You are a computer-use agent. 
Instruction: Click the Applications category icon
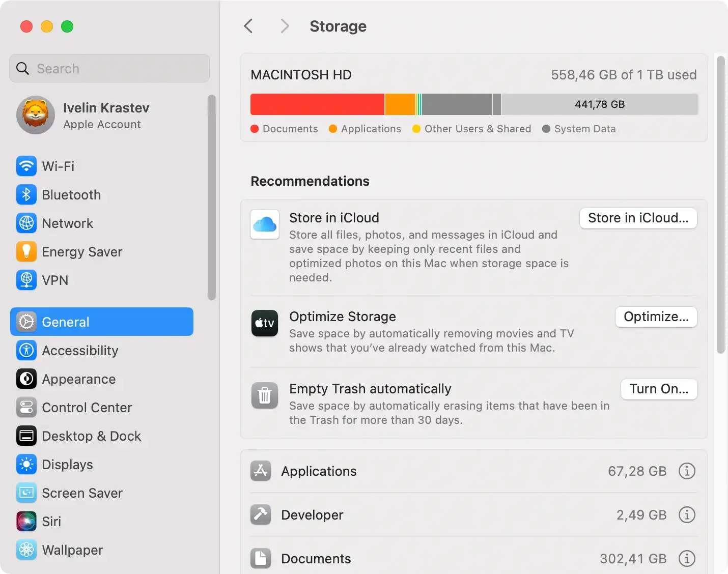(x=261, y=471)
